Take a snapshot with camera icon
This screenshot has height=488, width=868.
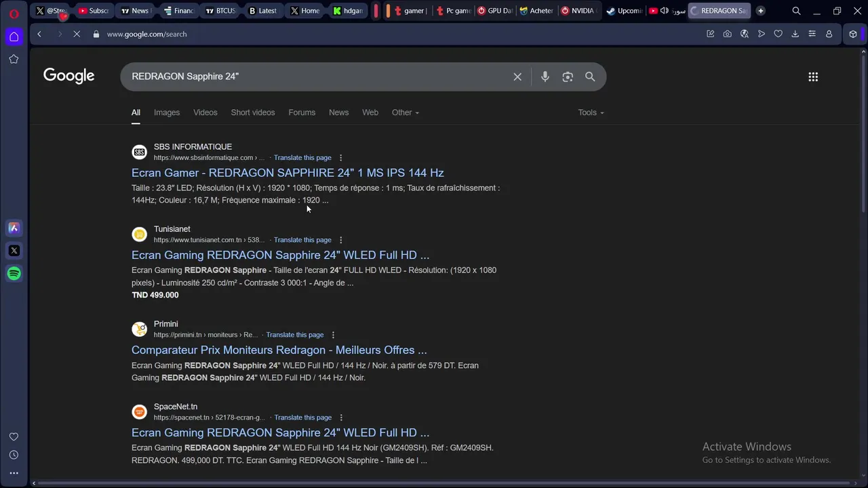tap(727, 34)
